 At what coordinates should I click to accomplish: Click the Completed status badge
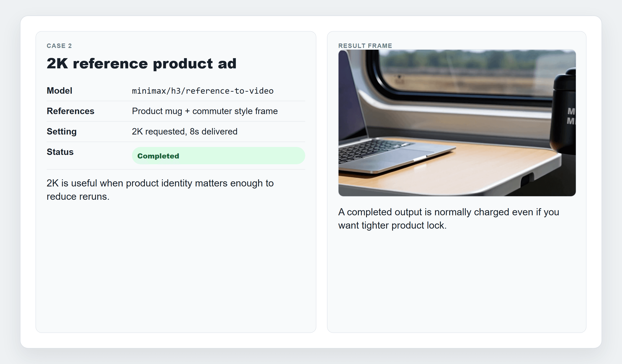pos(218,156)
